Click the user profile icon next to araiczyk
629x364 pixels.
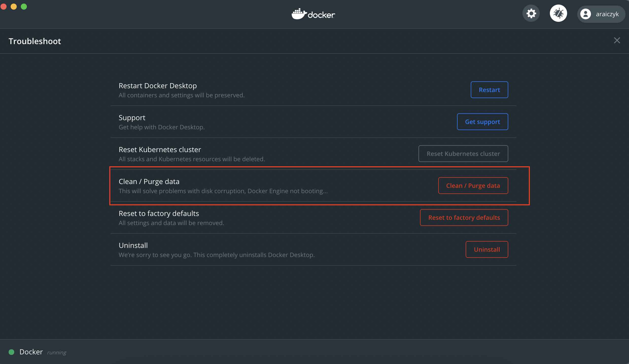(x=586, y=14)
